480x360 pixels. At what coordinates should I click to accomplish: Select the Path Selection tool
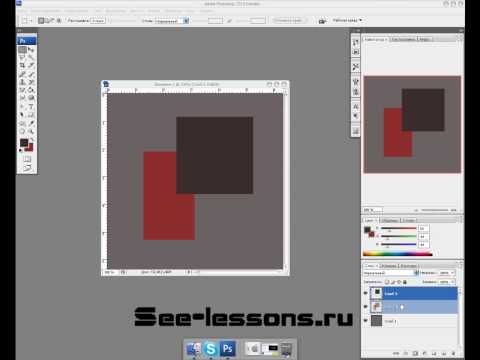pyautogui.click(x=22, y=115)
